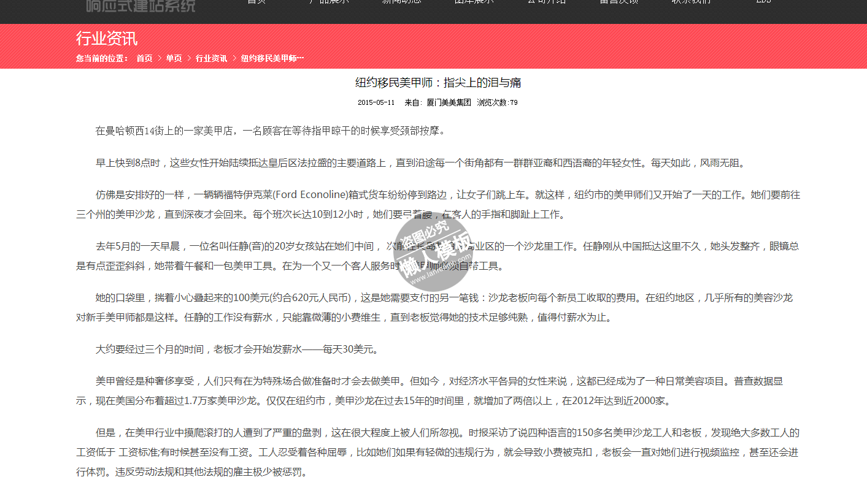Viewport: 867px width, 504px height.
Task: Click the 响应式建站系统 site logo
Action: coord(141,6)
